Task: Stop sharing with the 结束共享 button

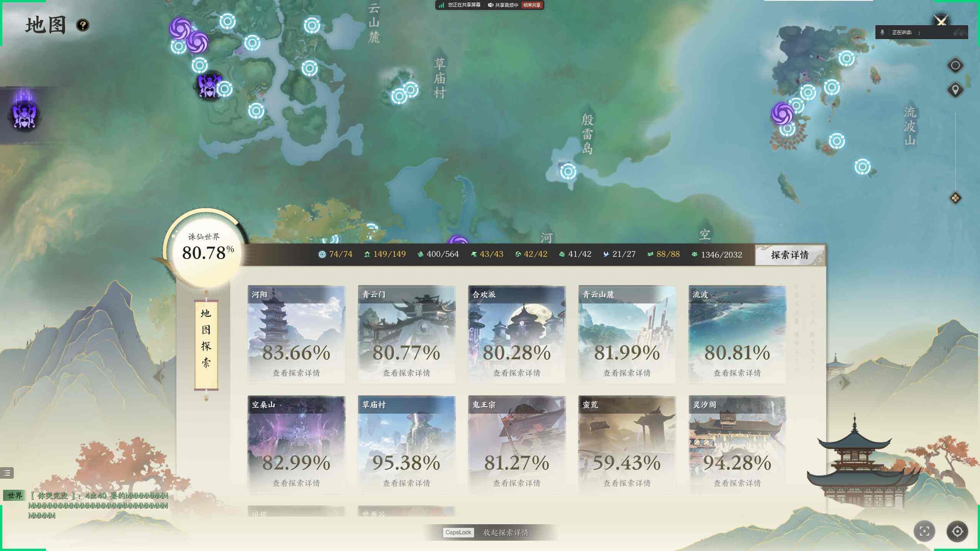Action: [x=532, y=5]
